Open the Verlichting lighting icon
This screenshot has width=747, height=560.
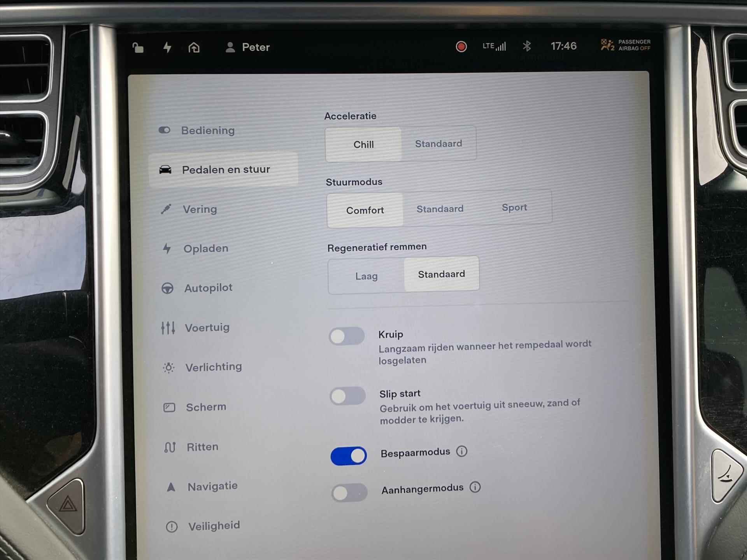pos(165,367)
